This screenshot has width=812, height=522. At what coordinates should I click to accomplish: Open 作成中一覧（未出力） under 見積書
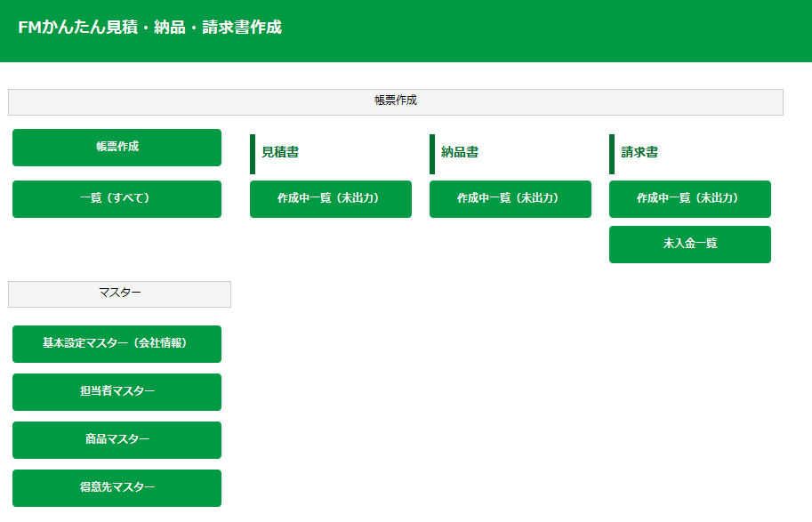coord(330,199)
